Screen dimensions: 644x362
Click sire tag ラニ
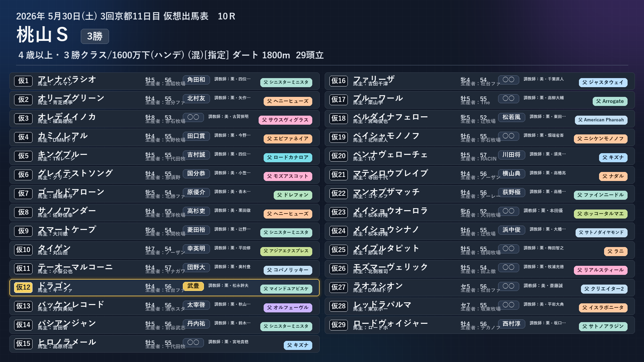coord(616,251)
